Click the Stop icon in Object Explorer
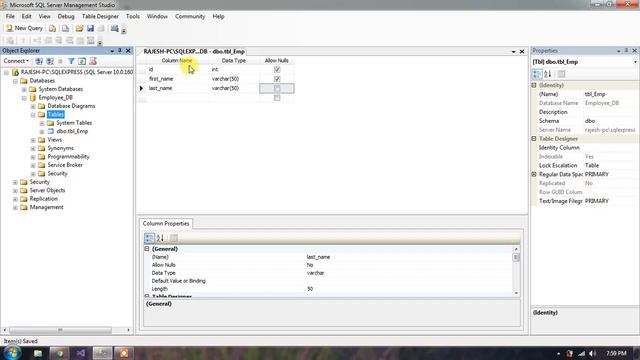The width and height of the screenshot is (640, 360). coord(60,61)
